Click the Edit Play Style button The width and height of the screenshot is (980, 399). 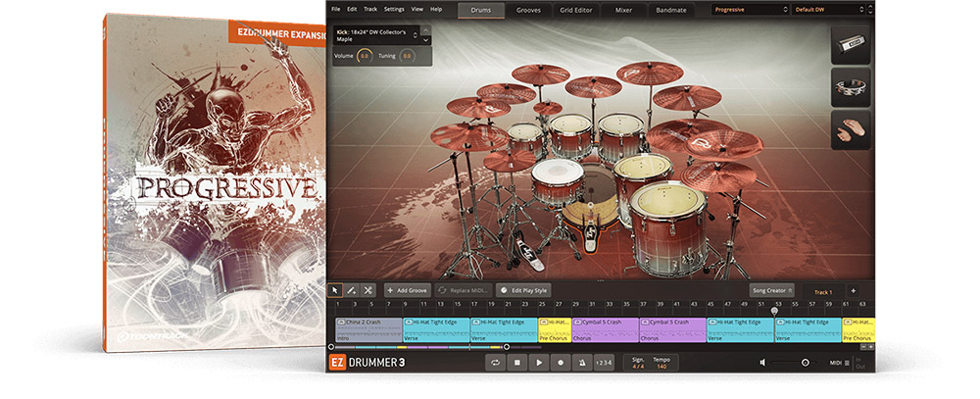[523, 291]
